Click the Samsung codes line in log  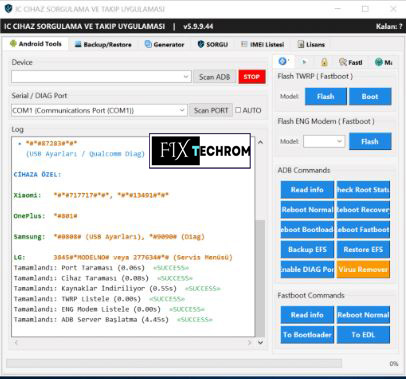tap(109, 237)
